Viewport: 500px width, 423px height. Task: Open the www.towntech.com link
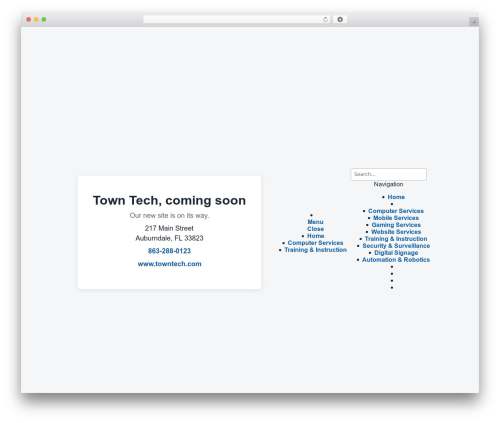[169, 264]
